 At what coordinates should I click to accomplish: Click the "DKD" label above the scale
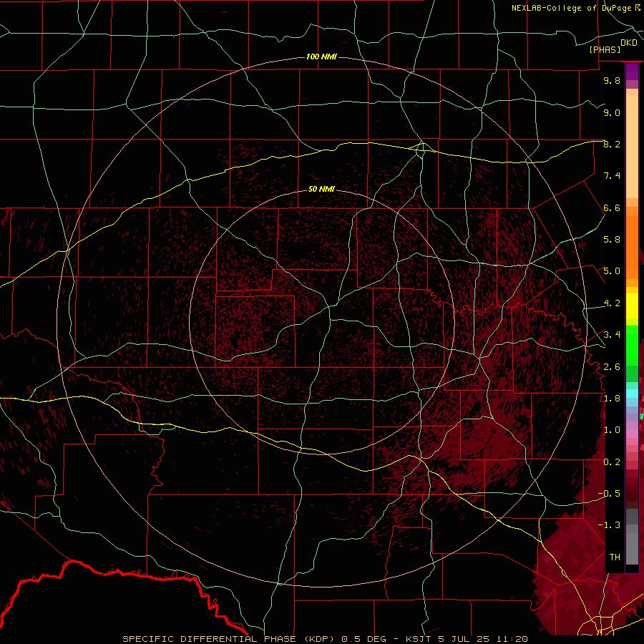click(x=629, y=43)
